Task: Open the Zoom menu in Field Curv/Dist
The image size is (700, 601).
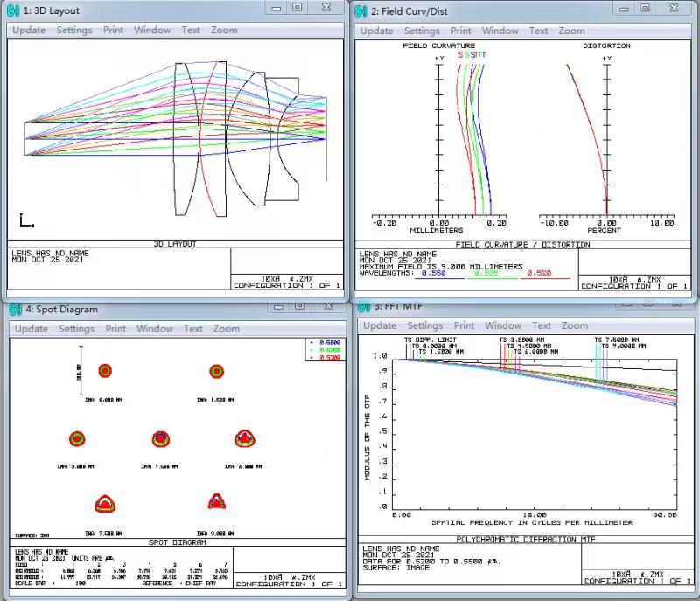Action: coord(571,31)
